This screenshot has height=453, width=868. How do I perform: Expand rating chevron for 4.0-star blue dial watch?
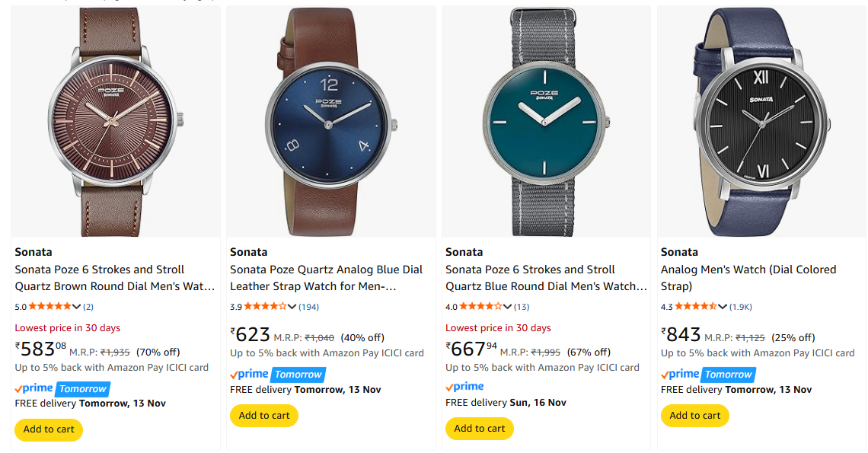[x=507, y=307]
